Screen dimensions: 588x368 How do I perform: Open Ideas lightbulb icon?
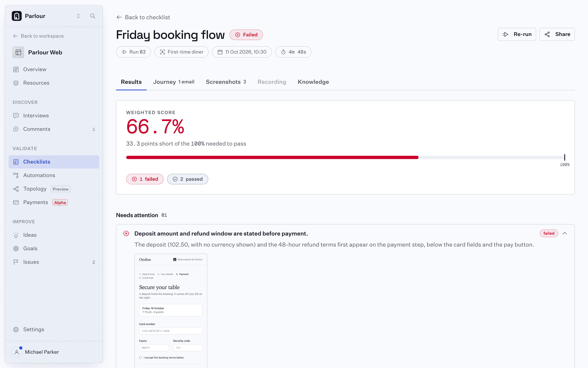coord(16,235)
